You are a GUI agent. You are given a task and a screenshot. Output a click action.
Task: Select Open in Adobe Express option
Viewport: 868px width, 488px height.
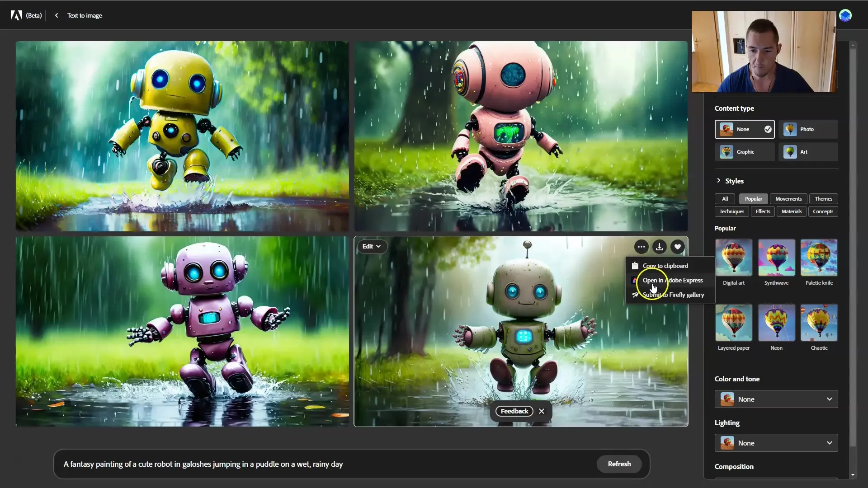pos(672,280)
